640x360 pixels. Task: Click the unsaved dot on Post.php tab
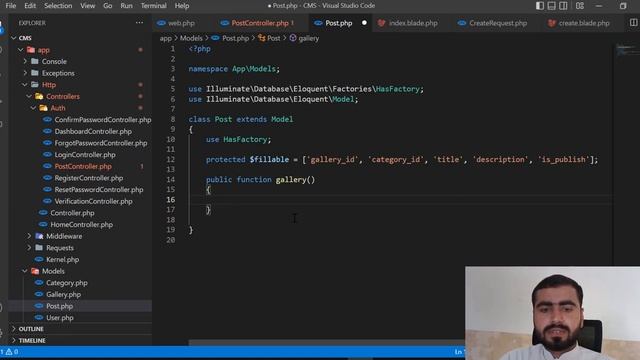(364, 23)
